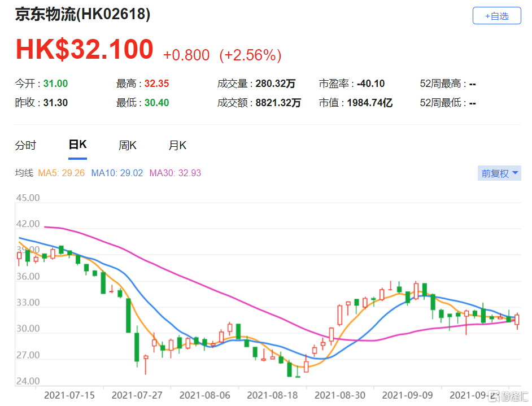The image size is (532, 406).
Task: Open the 周K weekly chart tab
Action: (128, 145)
